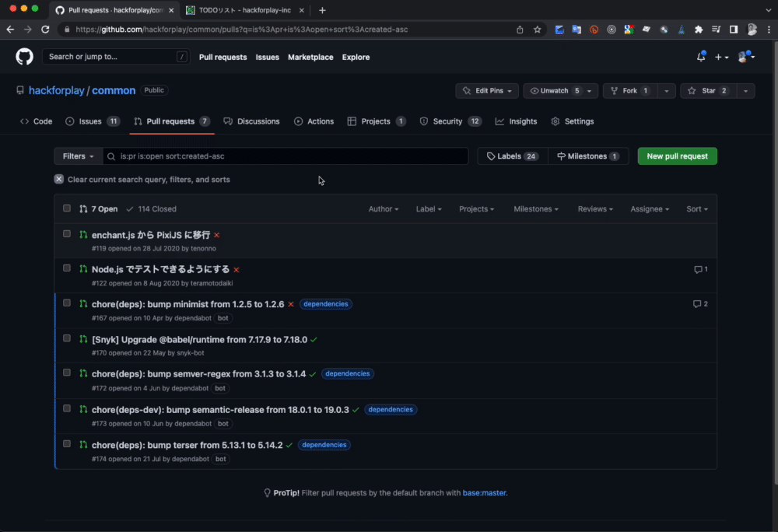Clear search query using the X icon
778x532 pixels.
point(58,178)
